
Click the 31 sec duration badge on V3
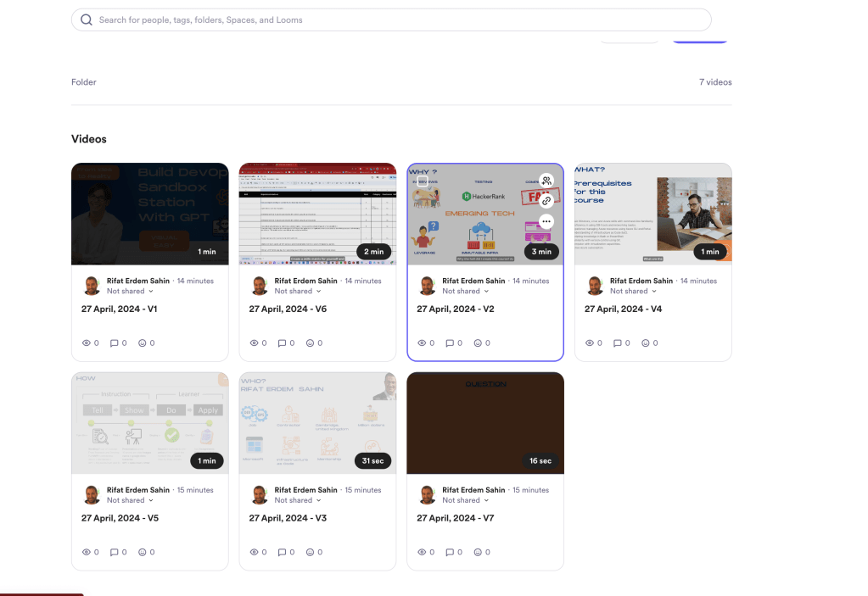[x=372, y=460]
